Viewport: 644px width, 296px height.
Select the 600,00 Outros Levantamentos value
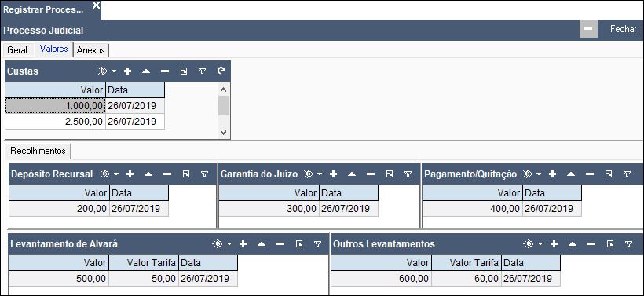pyautogui.click(x=381, y=279)
